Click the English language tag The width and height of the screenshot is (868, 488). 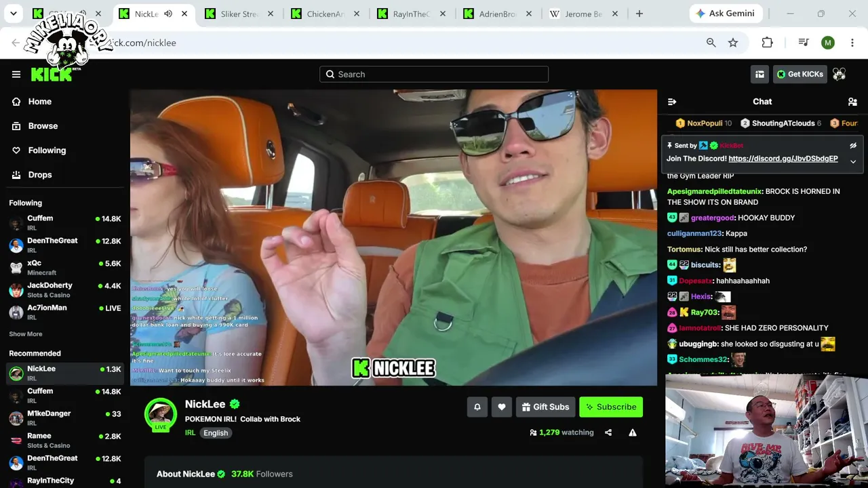point(216,433)
